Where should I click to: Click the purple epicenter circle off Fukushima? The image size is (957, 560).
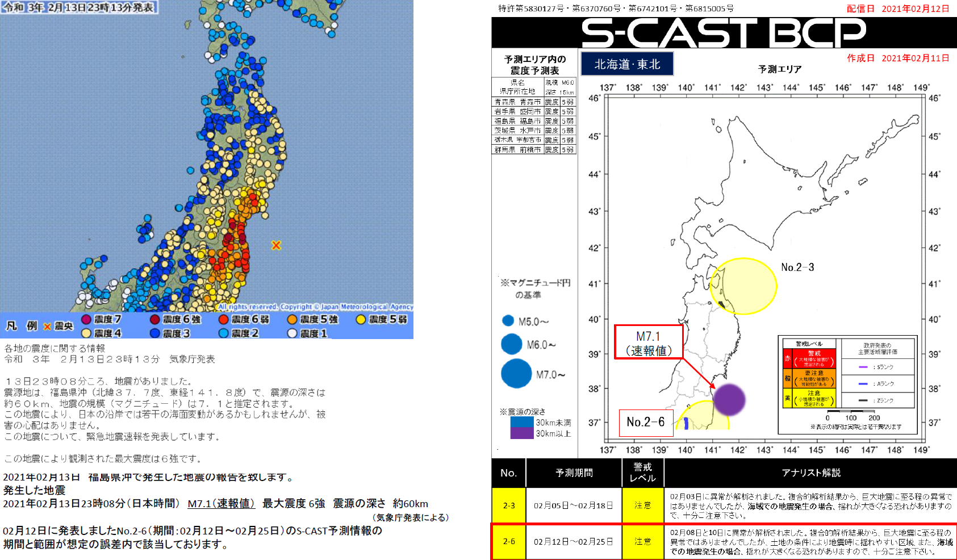point(729,399)
